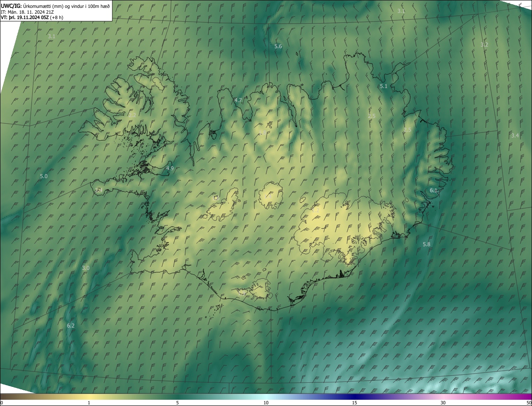Viewport: 532px width, 406px height.
Task: Click the 0 tick on the color scale
Action: 2,403
